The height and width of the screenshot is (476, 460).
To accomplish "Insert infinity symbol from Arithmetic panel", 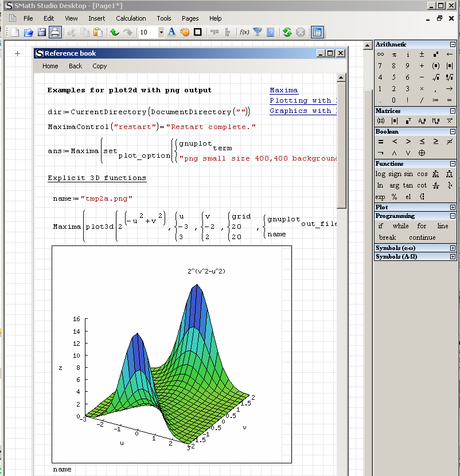I will click(380, 54).
